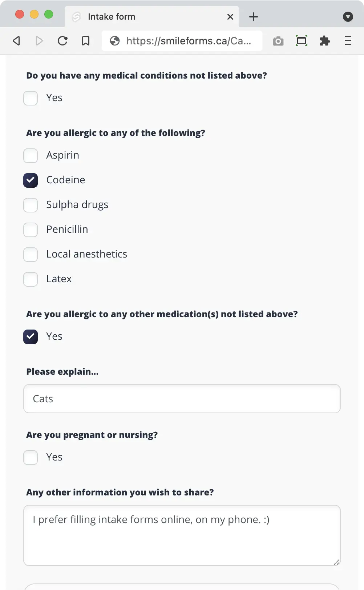364x590 pixels.
Task: Check Yes for pregnant or nursing
Action: (x=31, y=457)
